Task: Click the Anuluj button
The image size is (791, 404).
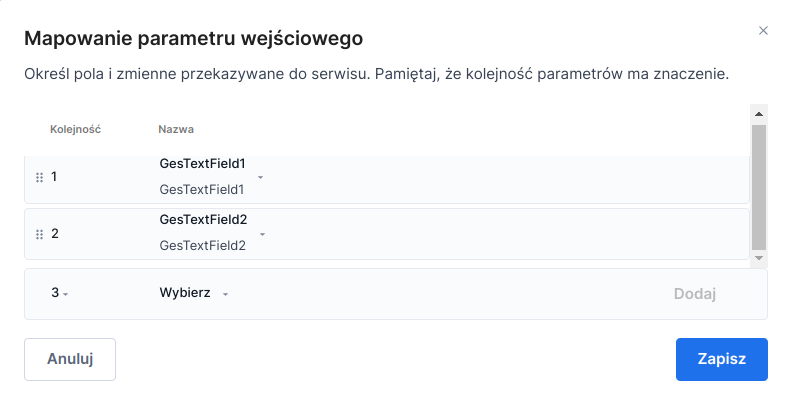Action: (70, 360)
